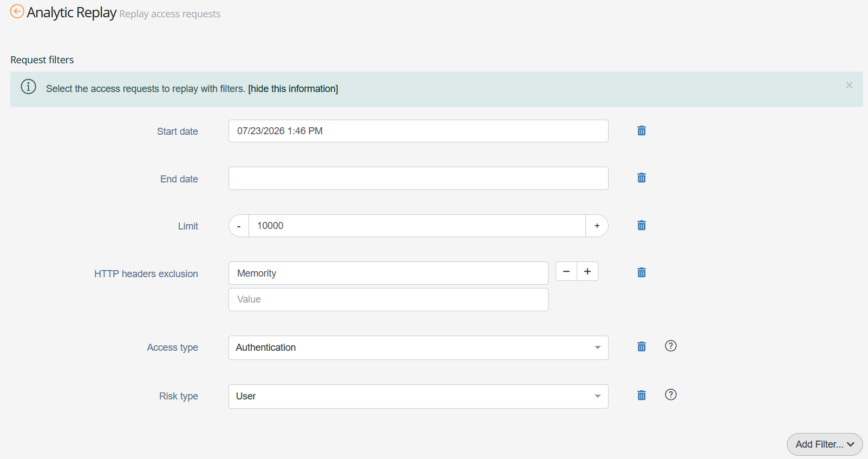
Task: Click the End date label
Action: (179, 179)
